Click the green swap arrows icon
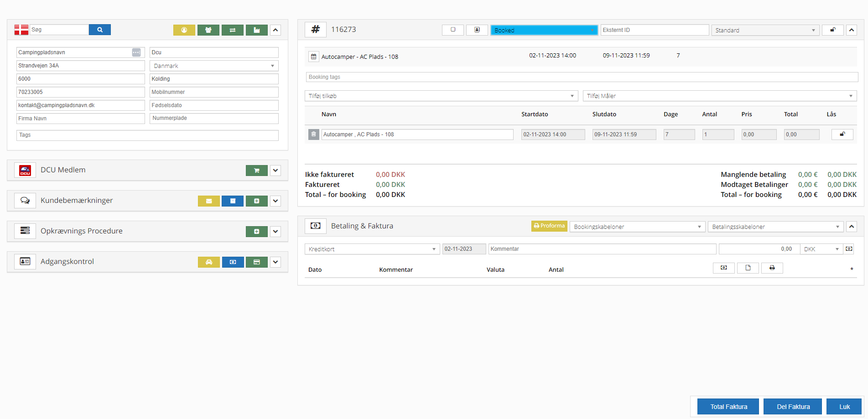This screenshot has width=868, height=419. (232, 30)
